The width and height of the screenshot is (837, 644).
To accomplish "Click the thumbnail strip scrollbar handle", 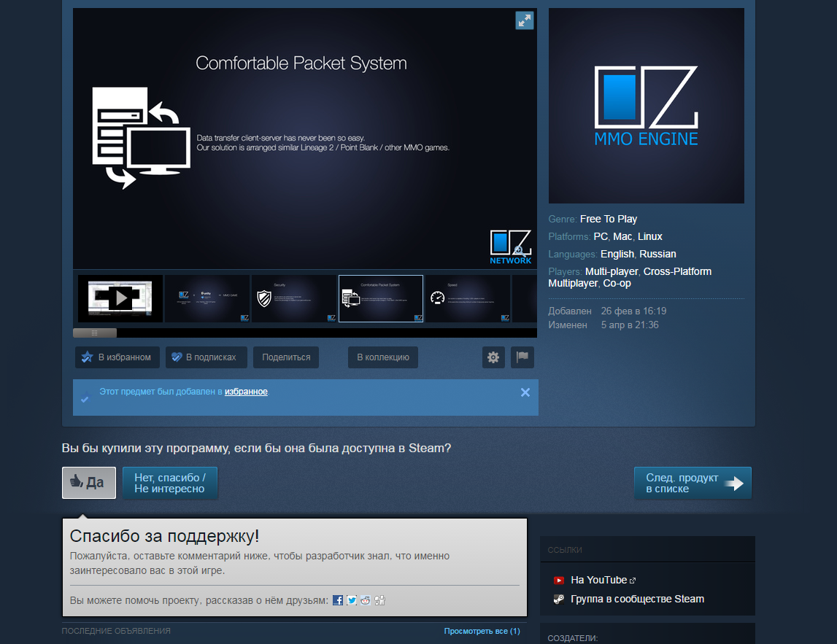I will [x=94, y=333].
